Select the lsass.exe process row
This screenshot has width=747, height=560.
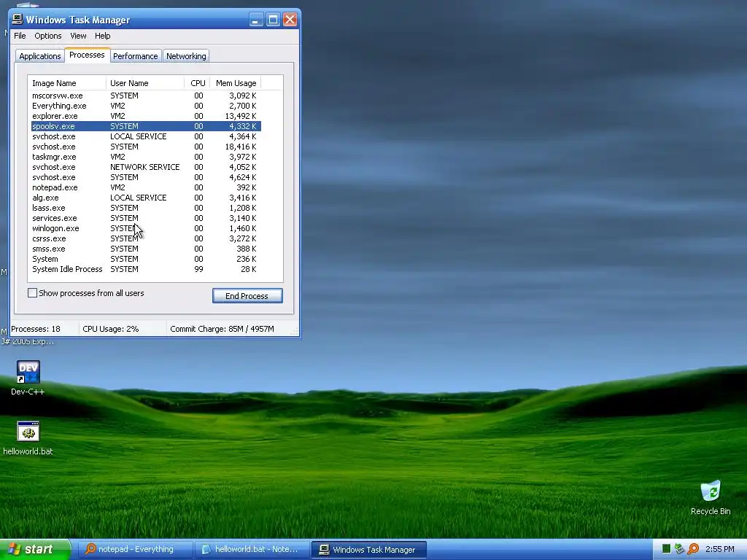(x=146, y=208)
